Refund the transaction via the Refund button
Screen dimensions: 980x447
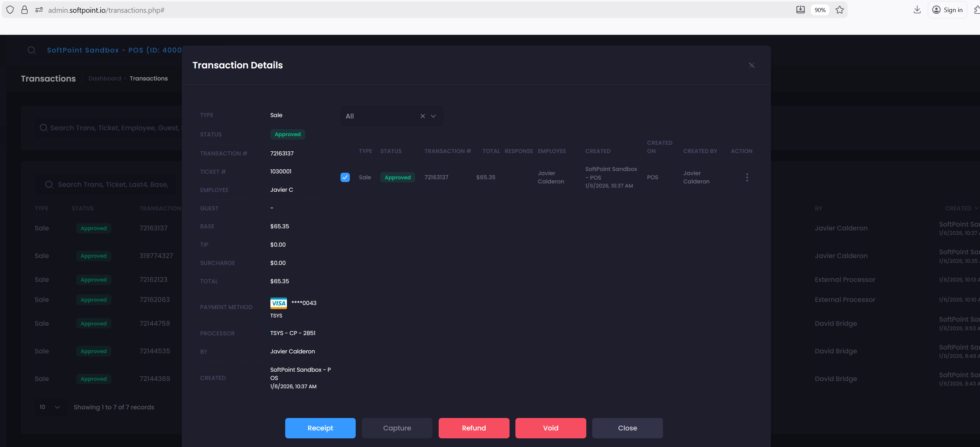(x=474, y=428)
